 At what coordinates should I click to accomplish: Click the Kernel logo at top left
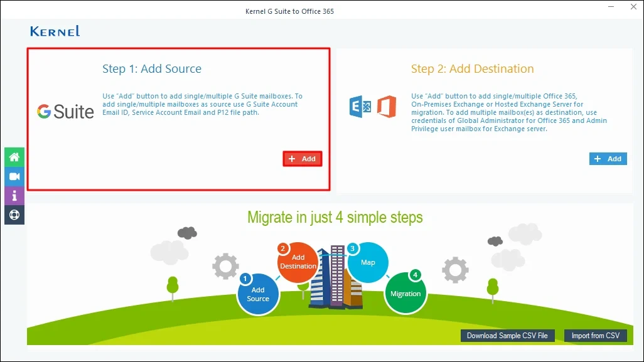[x=55, y=31]
